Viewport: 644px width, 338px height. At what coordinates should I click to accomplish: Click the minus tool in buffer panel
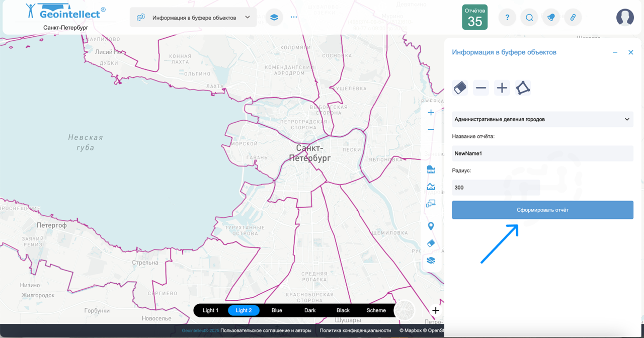point(481,88)
